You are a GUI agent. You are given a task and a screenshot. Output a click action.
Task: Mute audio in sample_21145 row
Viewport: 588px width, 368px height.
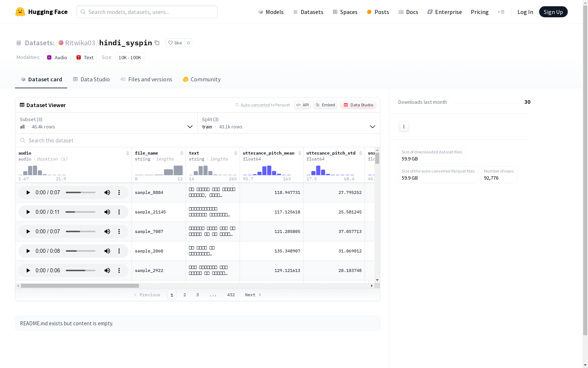pyautogui.click(x=107, y=212)
